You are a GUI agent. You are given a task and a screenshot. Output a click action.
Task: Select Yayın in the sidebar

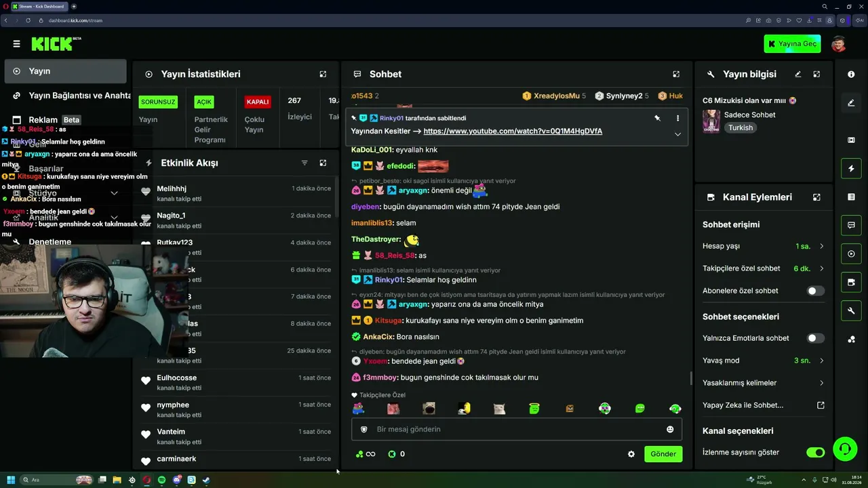(65, 71)
